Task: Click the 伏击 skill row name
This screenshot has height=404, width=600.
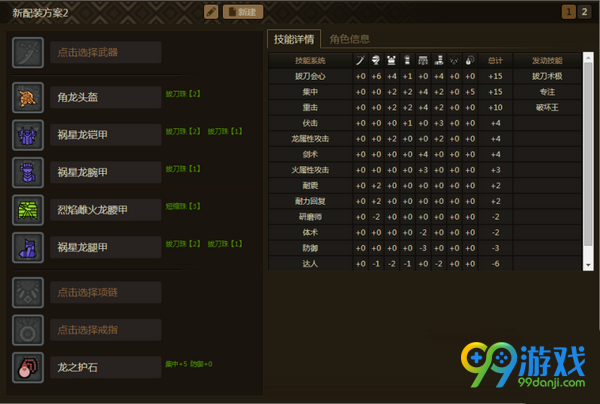Action: (310, 123)
